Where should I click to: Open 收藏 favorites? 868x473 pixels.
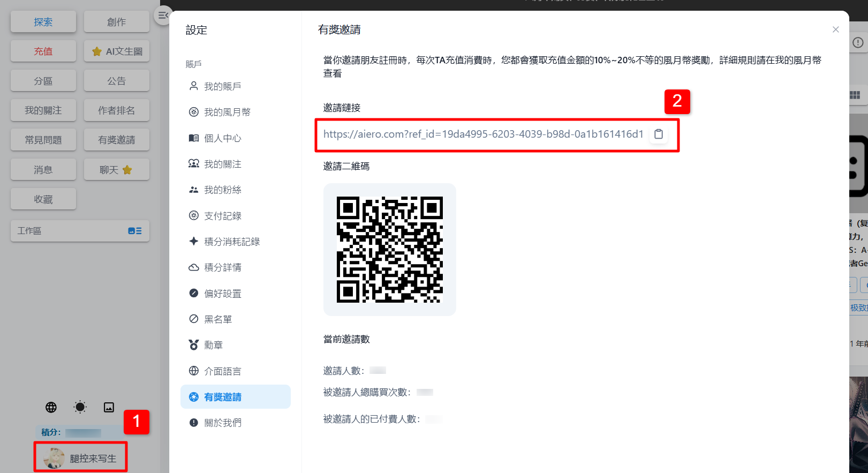(43, 199)
